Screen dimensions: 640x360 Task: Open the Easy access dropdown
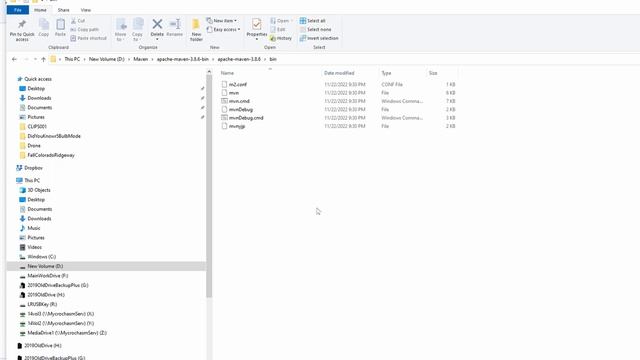(x=223, y=29)
